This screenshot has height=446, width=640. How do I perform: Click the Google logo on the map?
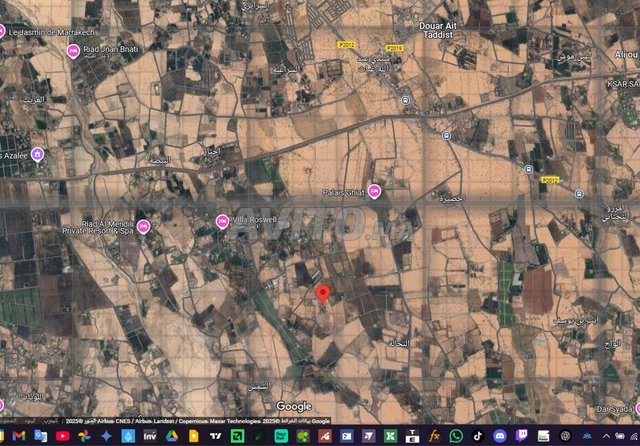pos(294,406)
